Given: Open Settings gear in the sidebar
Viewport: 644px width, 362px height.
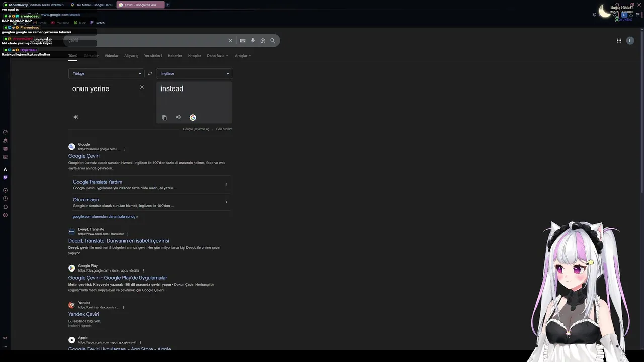Looking at the screenshot, I should tap(5, 215).
